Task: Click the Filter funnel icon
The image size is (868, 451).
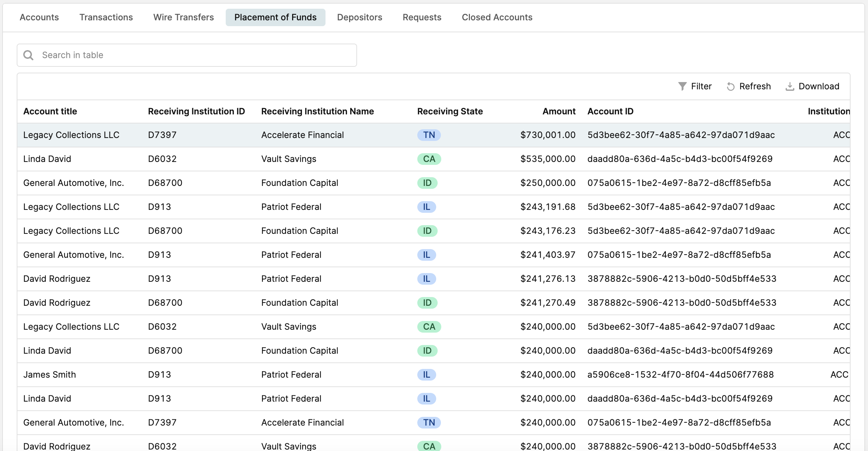Action: click(x=682, y=86)
